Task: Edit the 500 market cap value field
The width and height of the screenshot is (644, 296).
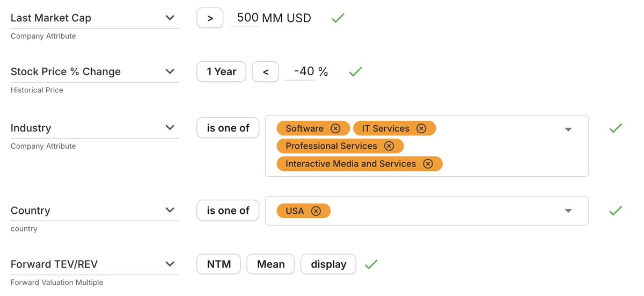Action: pyautogui.click(x=244, y=18)
